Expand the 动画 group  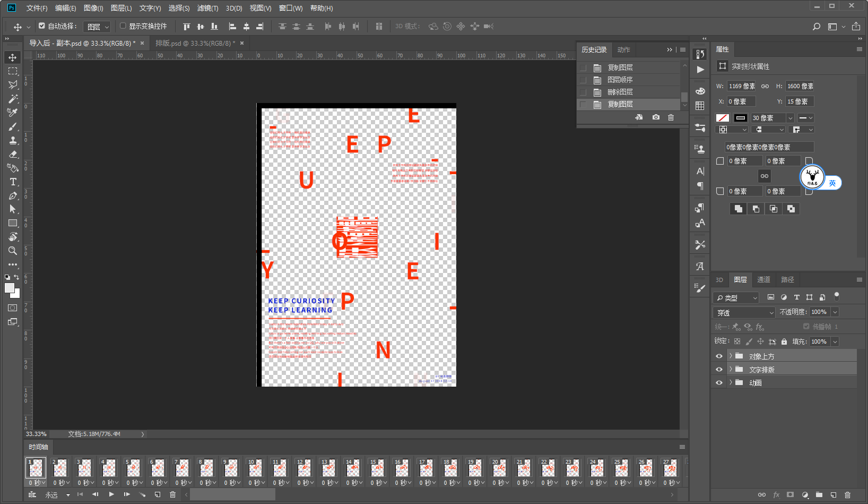(x=731, y=382)
